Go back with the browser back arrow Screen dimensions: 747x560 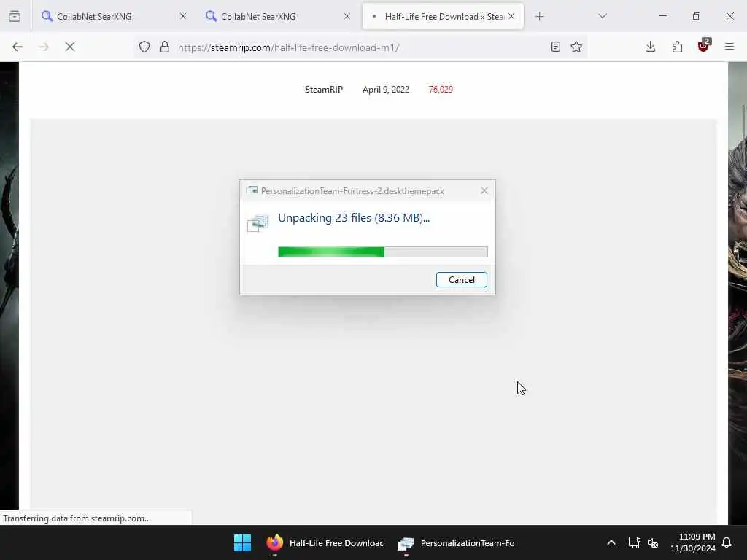pos(18,47)
